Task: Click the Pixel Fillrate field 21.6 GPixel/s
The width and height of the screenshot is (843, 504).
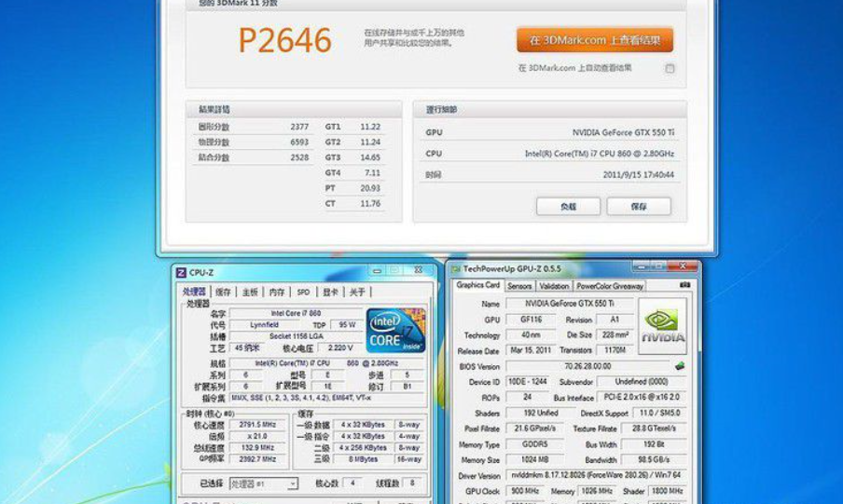Action: point(534,429)
